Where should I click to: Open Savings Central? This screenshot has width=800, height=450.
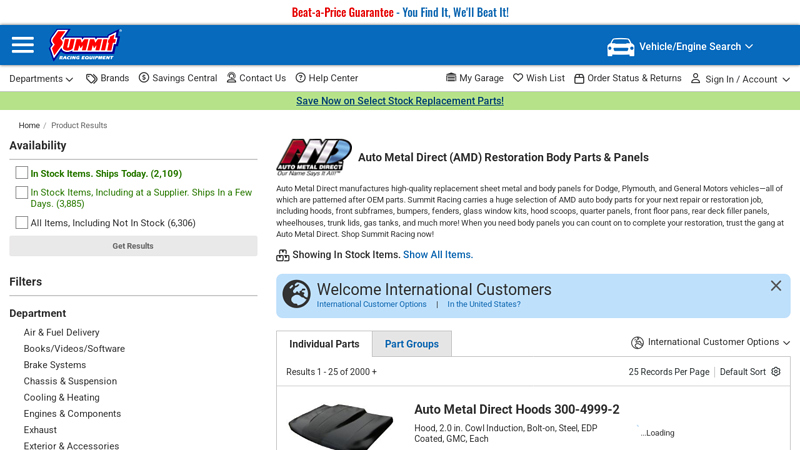coord(184,78)
